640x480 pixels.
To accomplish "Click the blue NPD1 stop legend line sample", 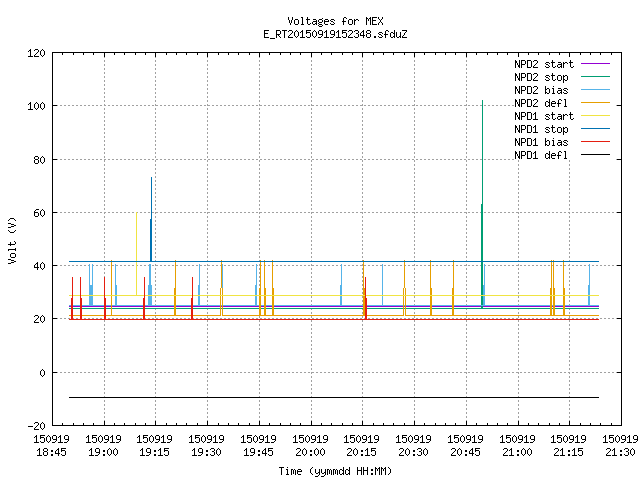I will click(x=596, y=129).
